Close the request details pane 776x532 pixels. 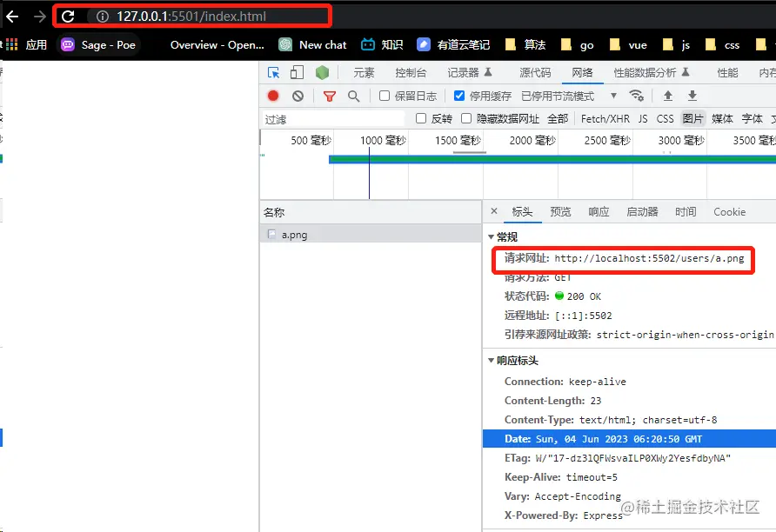tap(494, 211)
